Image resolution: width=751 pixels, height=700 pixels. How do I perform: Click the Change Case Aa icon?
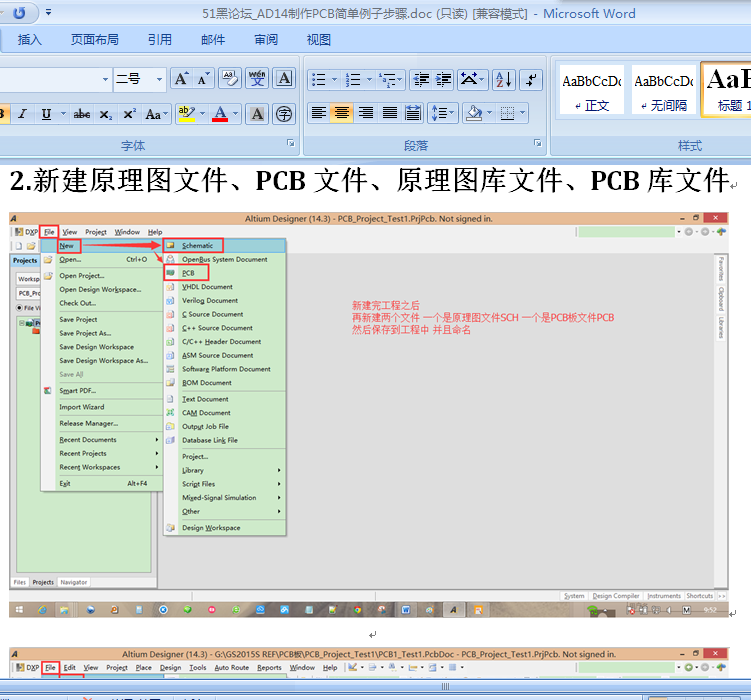click(x=156, y=114)
